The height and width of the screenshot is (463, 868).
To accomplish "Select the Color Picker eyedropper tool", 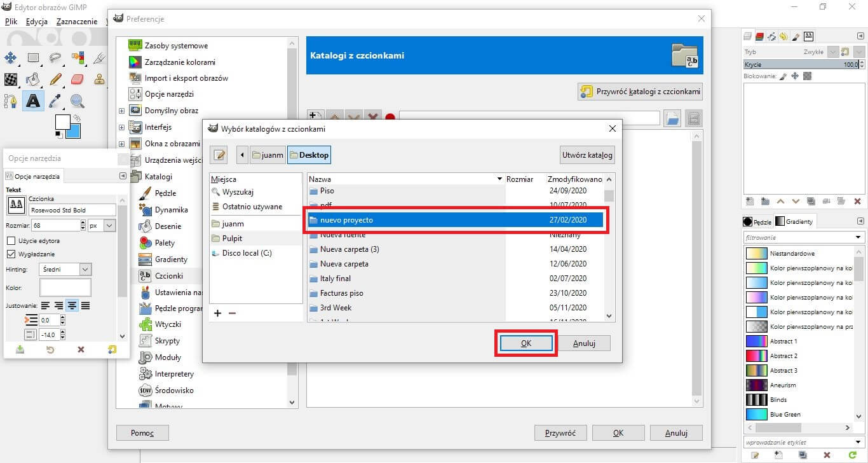I will (55, 100).
